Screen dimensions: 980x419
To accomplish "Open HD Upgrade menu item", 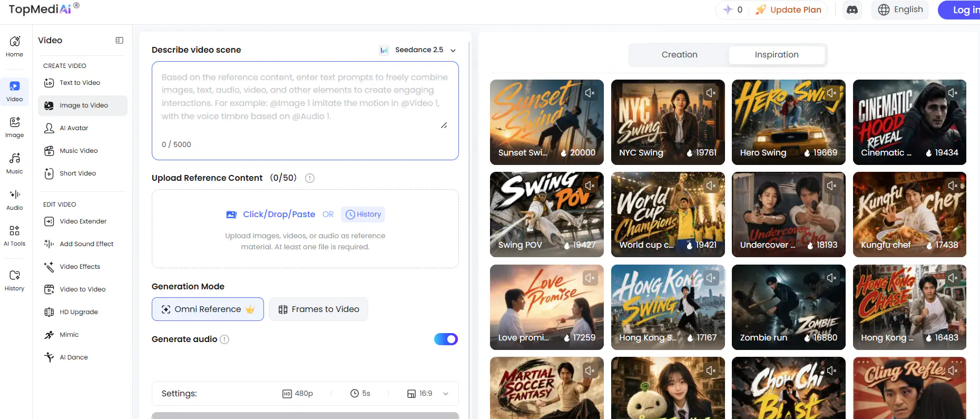I will point(83,312).
